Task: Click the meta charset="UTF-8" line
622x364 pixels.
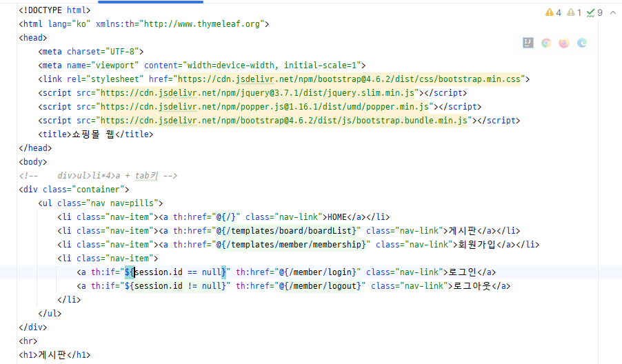Action: tap(91, 52)
